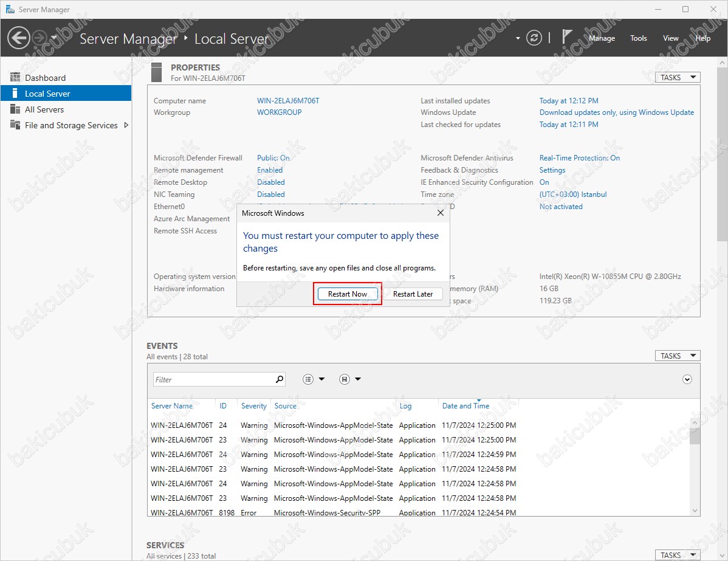728x561 pixels.
Task: Click Remote Desktop Disabled link
Action: click(x=271, y=182)
